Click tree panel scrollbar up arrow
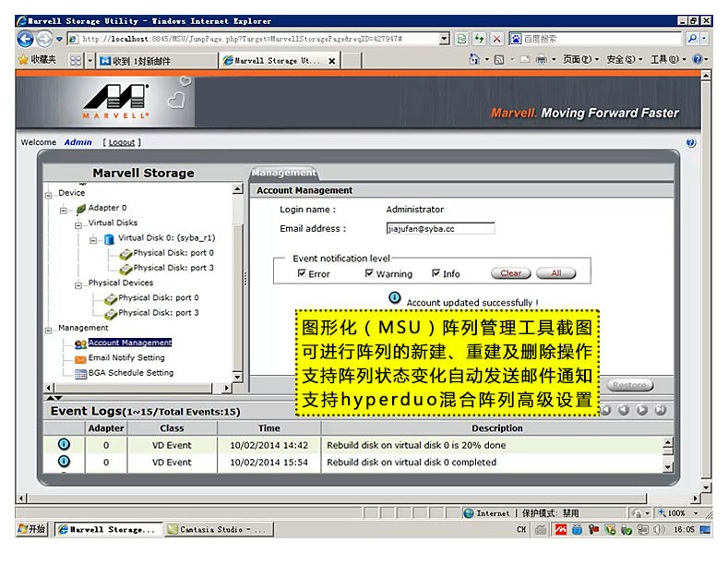 (238, 188)
